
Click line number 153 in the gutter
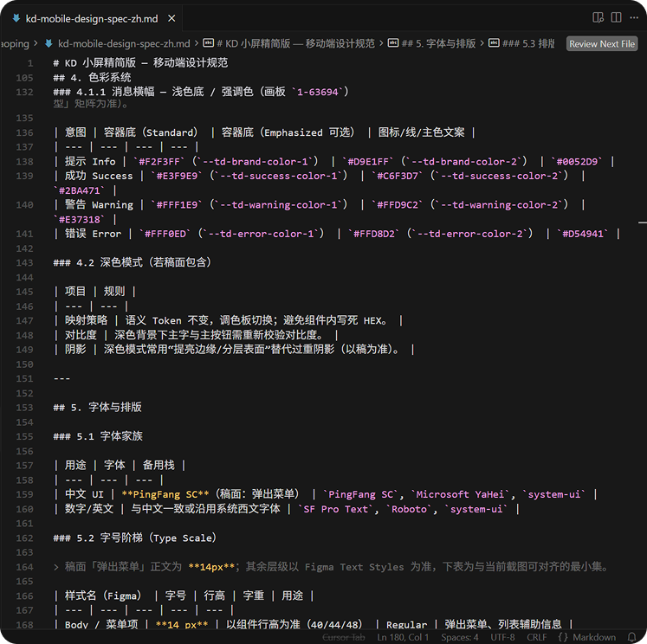25,408
